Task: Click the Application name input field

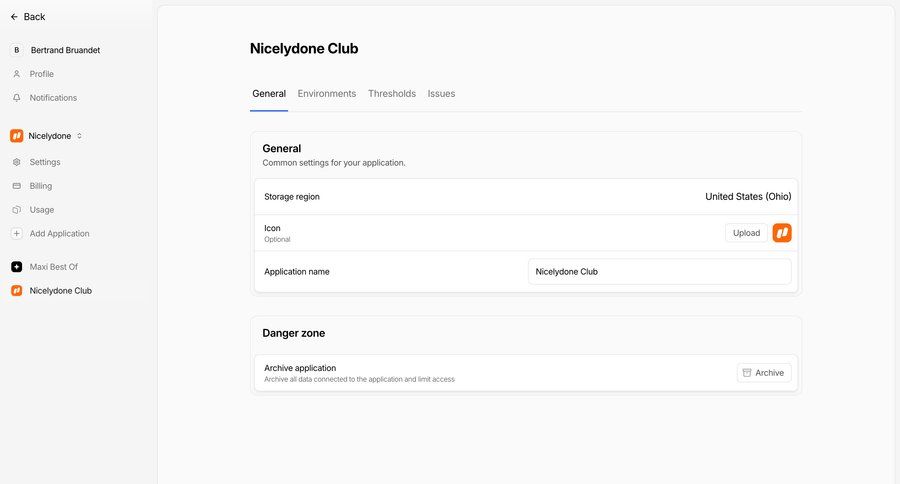Action: tap(660, 272)
